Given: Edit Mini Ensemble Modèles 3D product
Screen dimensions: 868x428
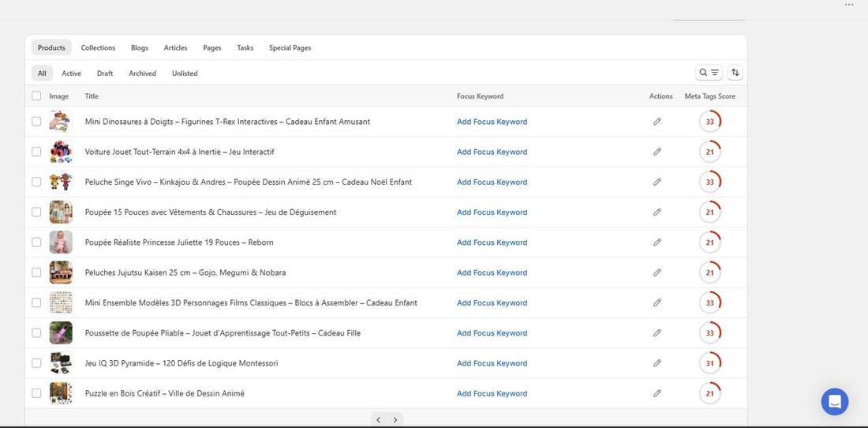Looking at the screenshot, I should click(x=657, y=302).
